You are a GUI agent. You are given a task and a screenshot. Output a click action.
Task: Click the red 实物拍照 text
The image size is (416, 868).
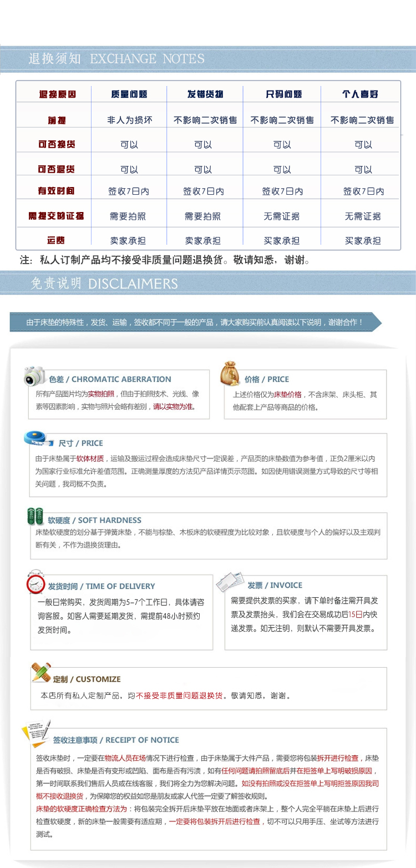tap(101, 394)
